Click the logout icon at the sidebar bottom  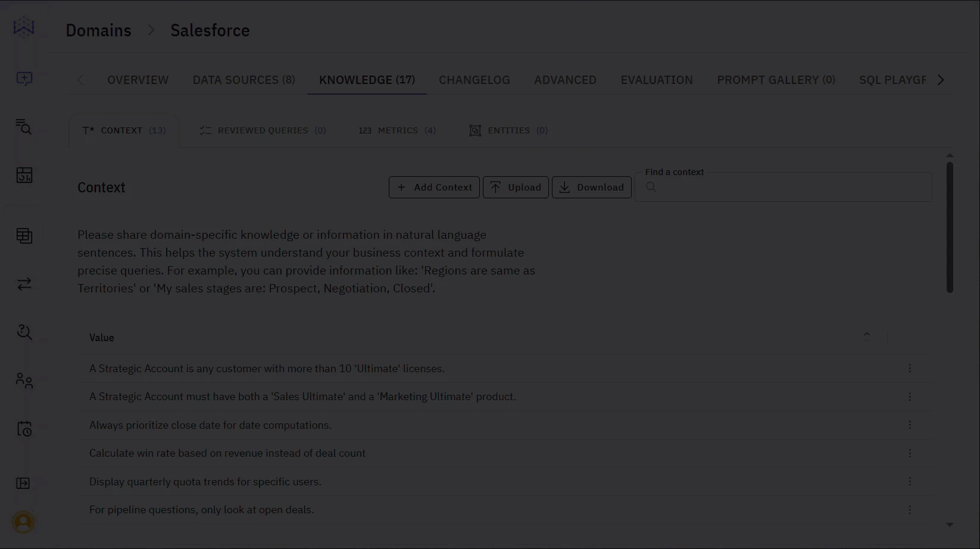click(23, 483)
